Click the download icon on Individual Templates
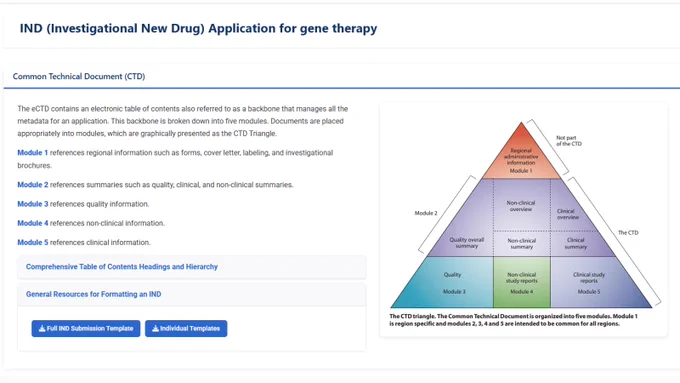This screenshot has width=680, height=383. 155,328
